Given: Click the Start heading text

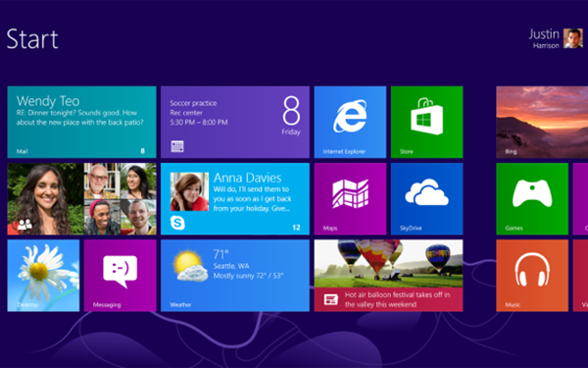Looking at the screenshot, I should tap(32, 39).
